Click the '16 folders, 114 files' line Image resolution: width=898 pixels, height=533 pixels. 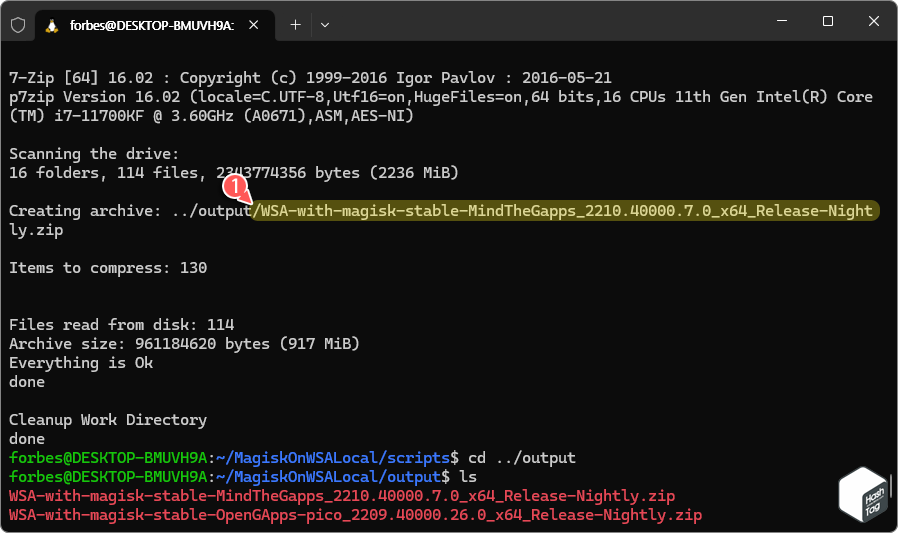coord(234,173)
